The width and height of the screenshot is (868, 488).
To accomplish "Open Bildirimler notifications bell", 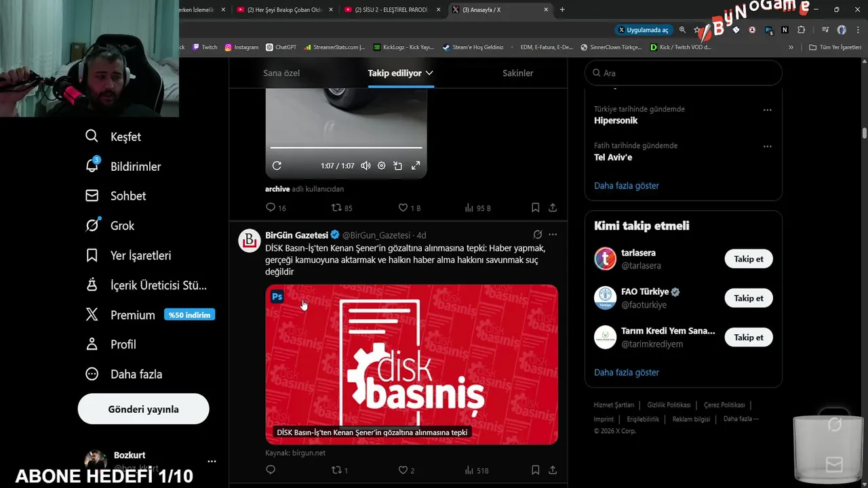I will coord(92,166).
